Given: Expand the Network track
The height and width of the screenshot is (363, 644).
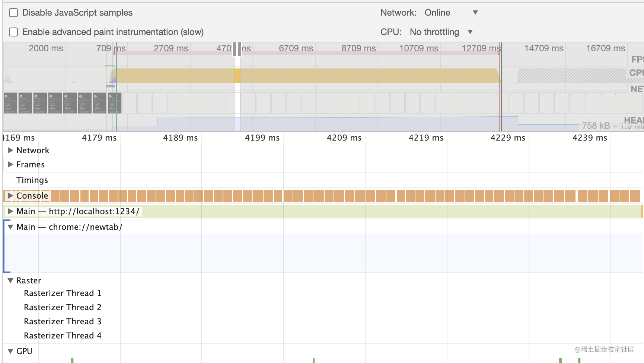Looking at the screenshot, I should click(x=10, y=150).
